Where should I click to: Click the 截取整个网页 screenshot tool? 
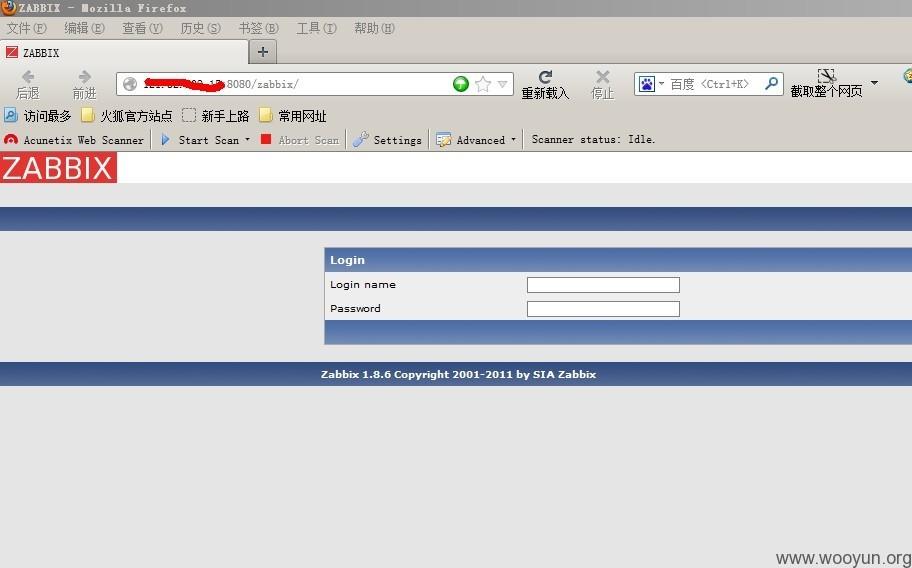click(x=826, y=84)
